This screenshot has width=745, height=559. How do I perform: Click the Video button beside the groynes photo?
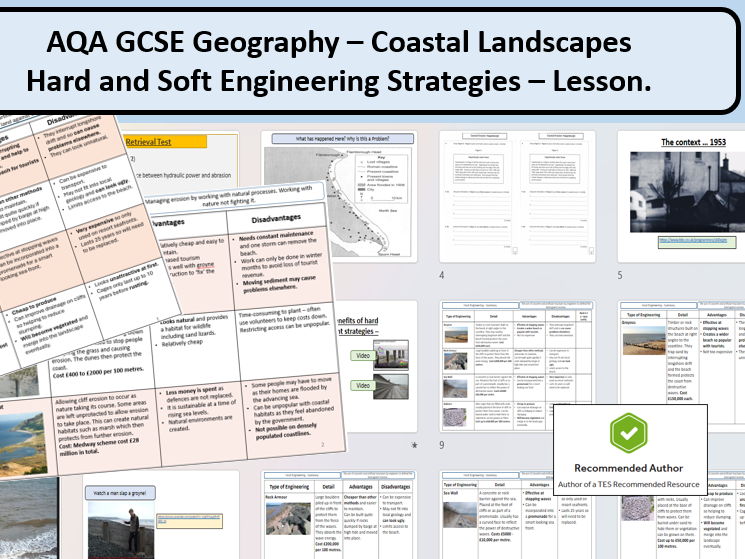[363, 355]
